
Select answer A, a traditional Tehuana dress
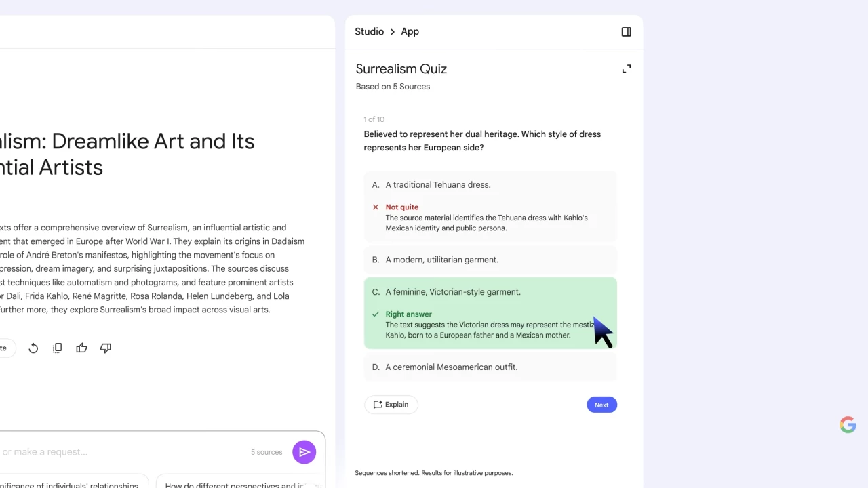click(490, 184)
